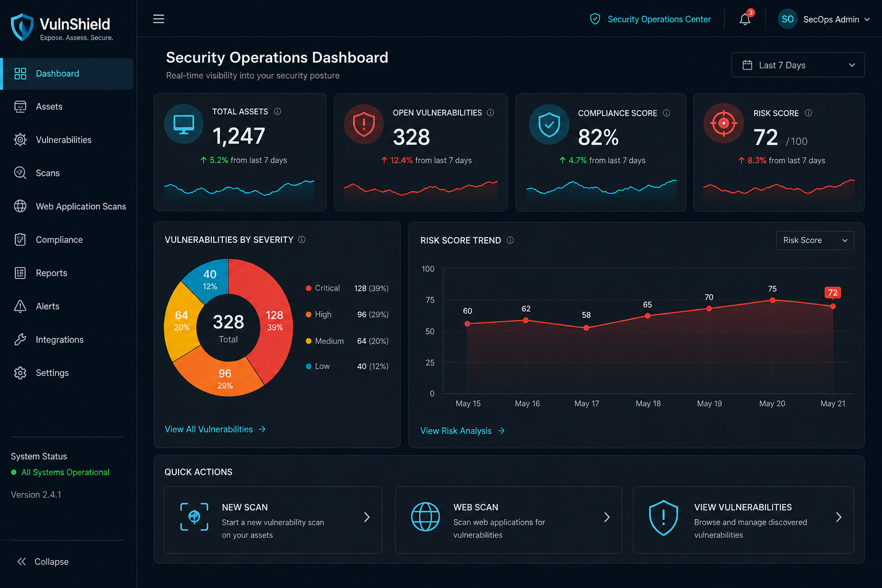Click the Dashboard grid icon in sidebar
The image size is (882, 588).
[x=20, y=73]
